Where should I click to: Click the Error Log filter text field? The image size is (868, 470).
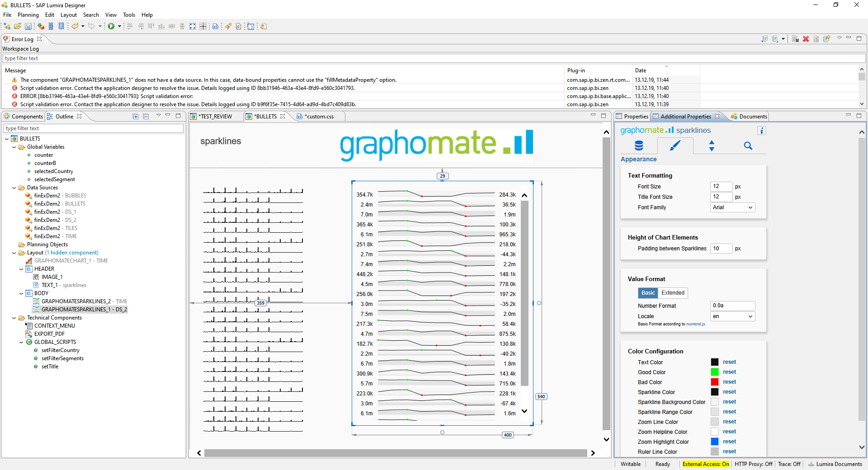coord(434,58)
